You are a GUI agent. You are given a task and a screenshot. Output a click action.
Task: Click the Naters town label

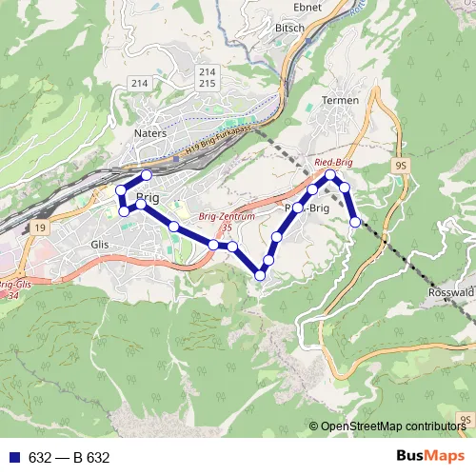click(150, 133)
